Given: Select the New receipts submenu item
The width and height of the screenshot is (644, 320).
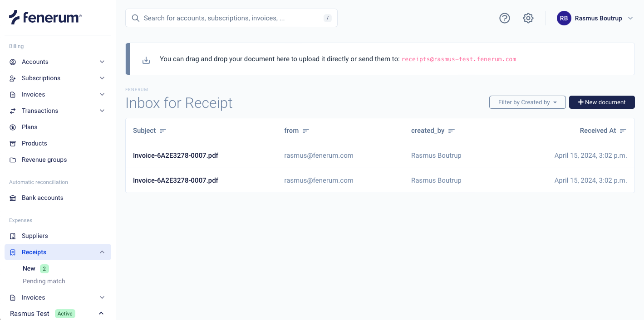Looking at the screenshot, I should point(29,268).
